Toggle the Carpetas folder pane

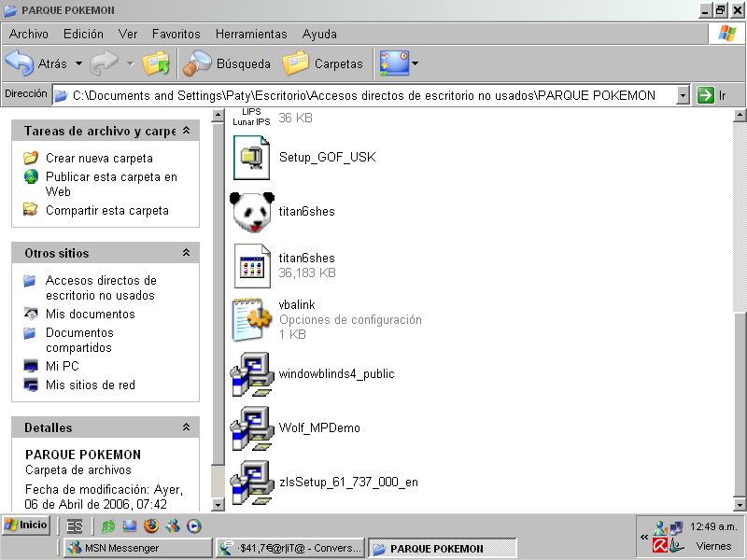(x=323, y=63)
